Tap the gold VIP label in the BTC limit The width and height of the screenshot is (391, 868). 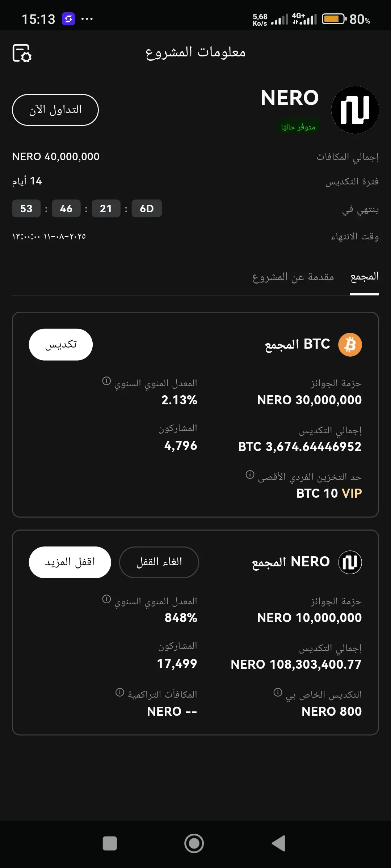352,493
